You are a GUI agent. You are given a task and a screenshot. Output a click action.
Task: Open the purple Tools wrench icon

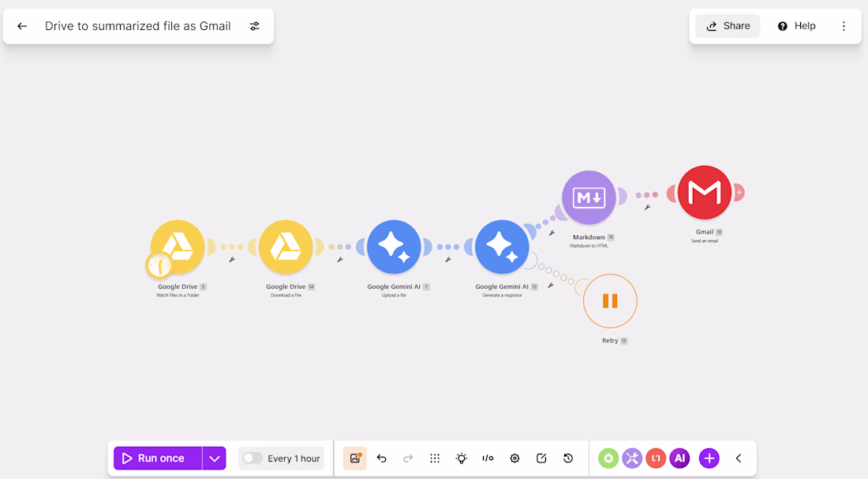tap(632, 458)
